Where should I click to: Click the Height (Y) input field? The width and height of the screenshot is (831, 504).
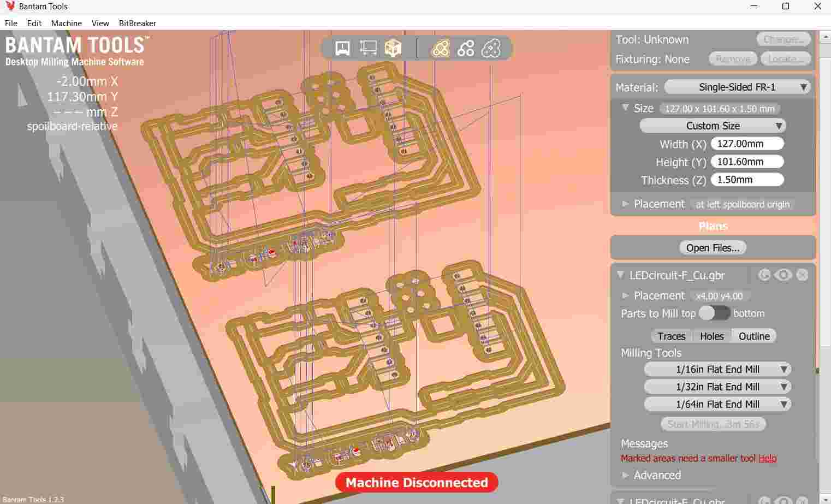[x=747, y=162]
